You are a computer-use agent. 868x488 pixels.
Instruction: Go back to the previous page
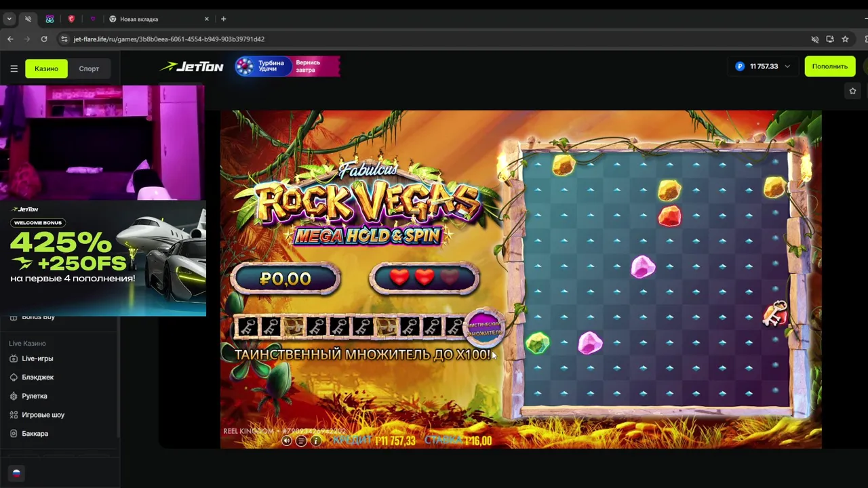tap(10, 39)
